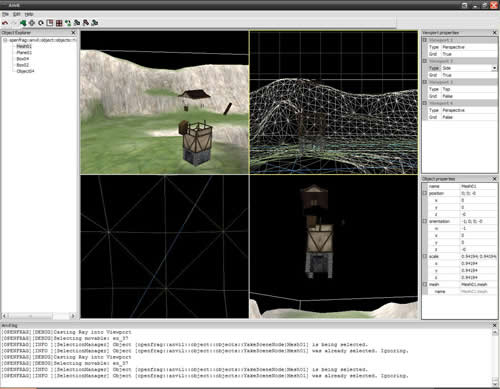The width and height of the screenshot is (500, 389).
Task: Select the green arrow select tool
Action: (x=23, y=23)
